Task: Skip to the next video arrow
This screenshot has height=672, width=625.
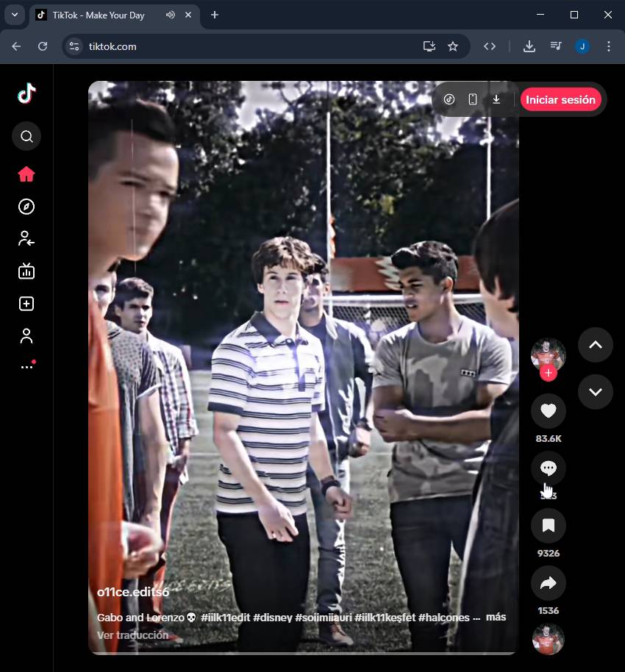Action: point(595,392)
